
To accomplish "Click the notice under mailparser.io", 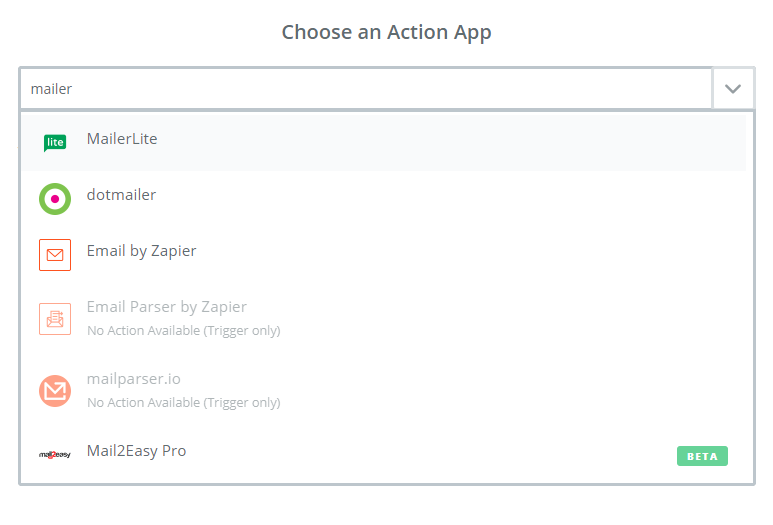I will pyautogui.click(x=184, y=402).
